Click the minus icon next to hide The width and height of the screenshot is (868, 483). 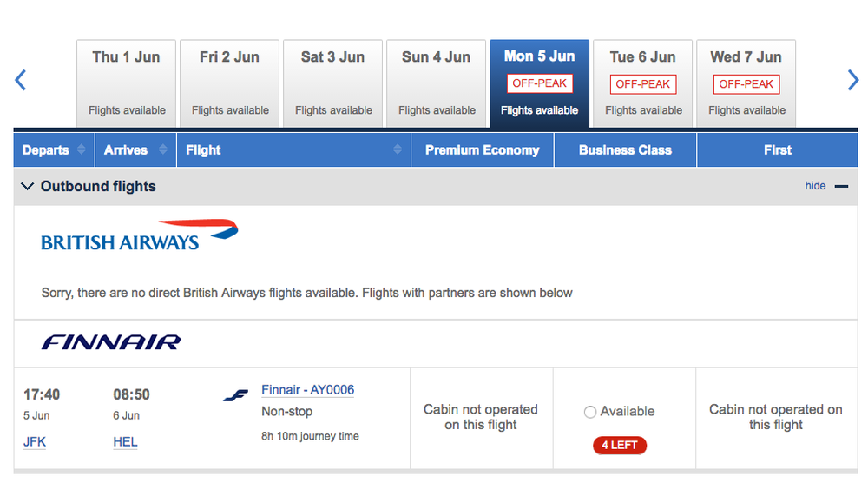click(x=841, y=186)
